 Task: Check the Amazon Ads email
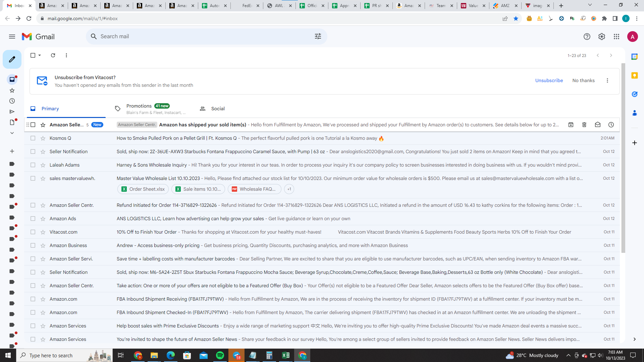pos(33,219)
